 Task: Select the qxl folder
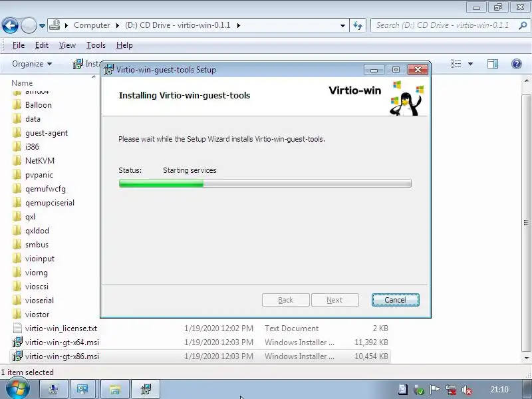[x=30, y=217]
